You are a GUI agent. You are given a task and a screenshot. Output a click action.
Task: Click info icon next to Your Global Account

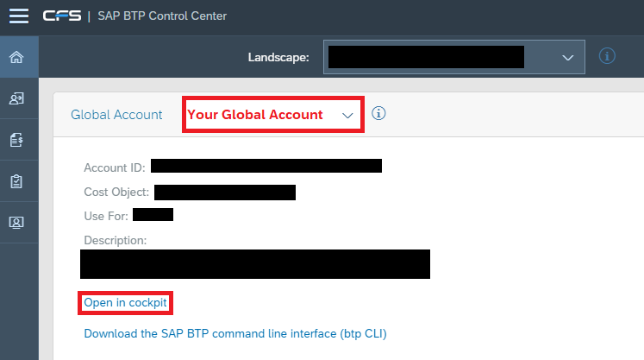point(378,113)
